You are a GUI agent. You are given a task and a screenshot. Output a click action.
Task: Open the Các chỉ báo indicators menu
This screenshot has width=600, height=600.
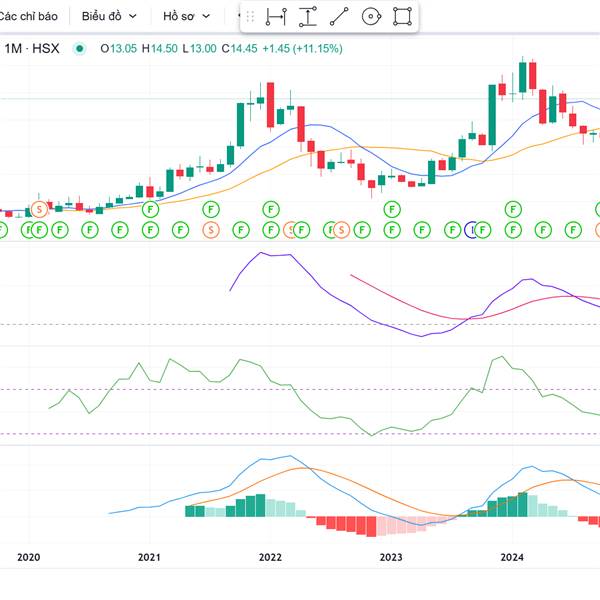pyautogui.click(x=28, y=16)
